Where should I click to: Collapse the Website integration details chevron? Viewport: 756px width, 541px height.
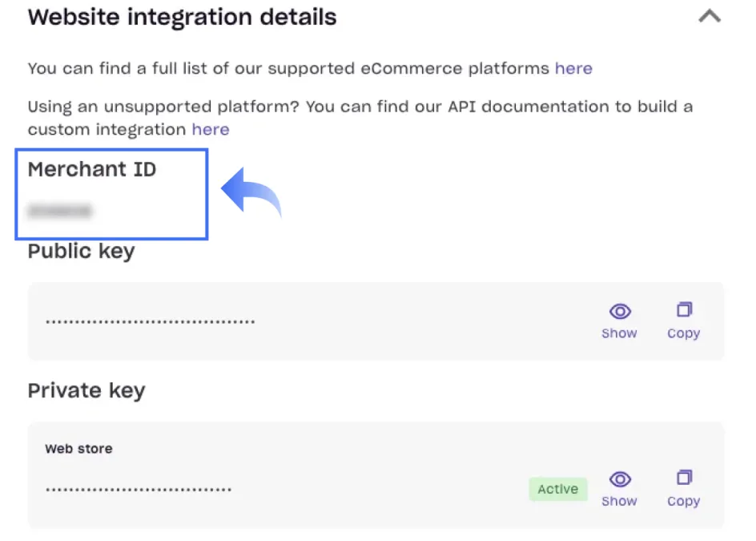(x=710, y=17)
